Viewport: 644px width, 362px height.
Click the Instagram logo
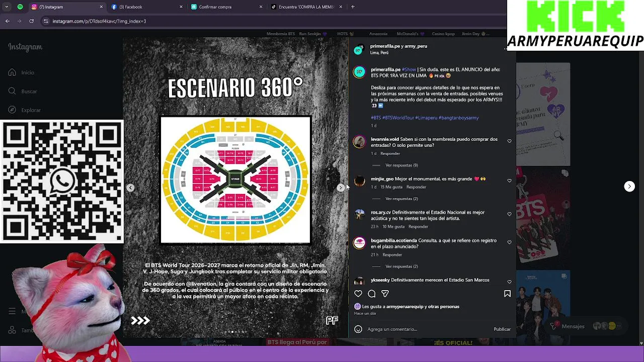(x=25, y=47)
